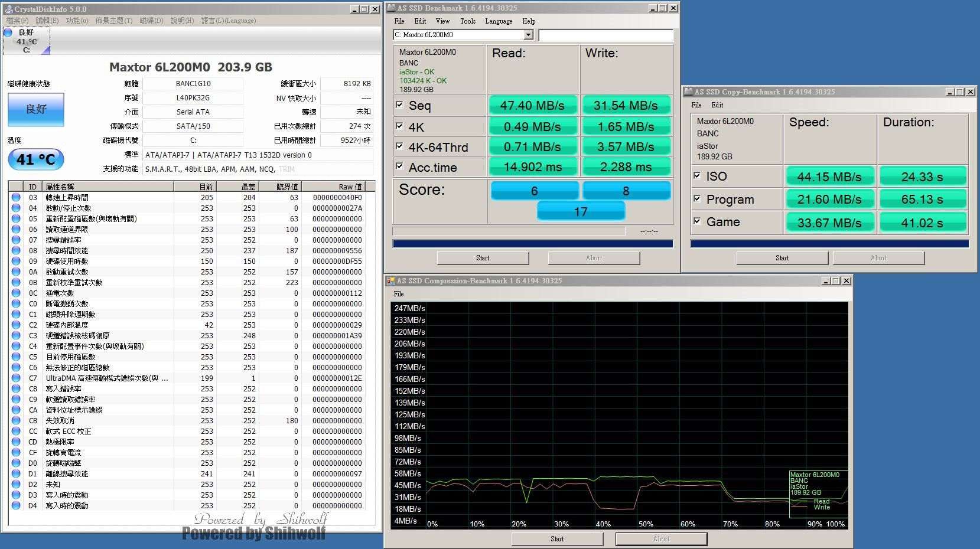Click the 屬性名稱 column header
980x549 pixels.
(108, 187)
